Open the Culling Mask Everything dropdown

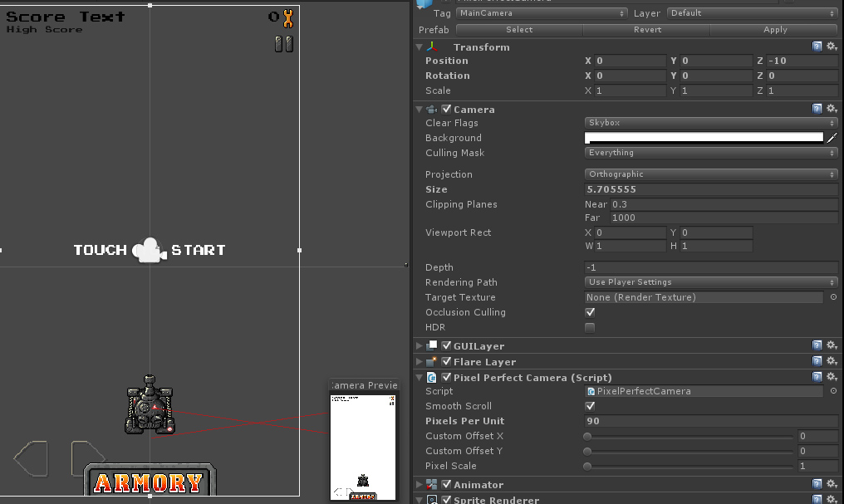(x=710, y=153)
